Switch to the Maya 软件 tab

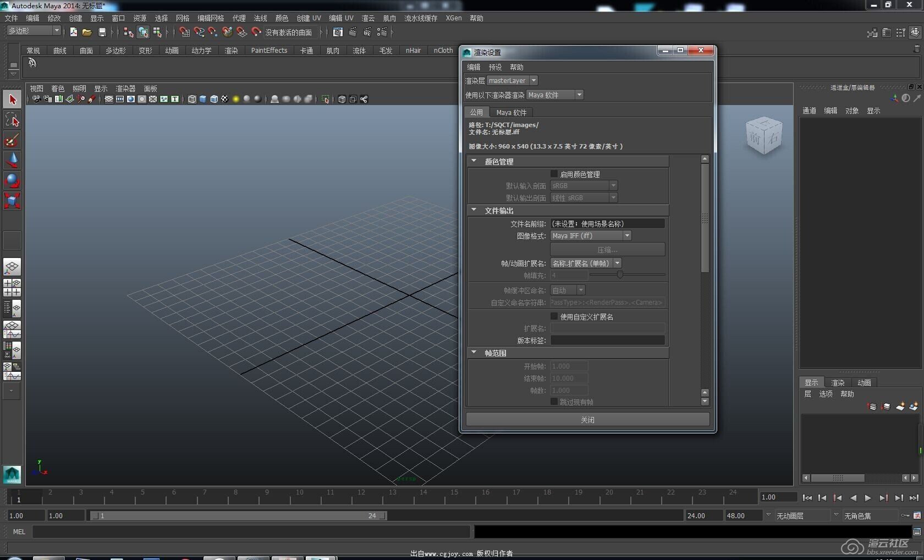click(x=512, y=112)
